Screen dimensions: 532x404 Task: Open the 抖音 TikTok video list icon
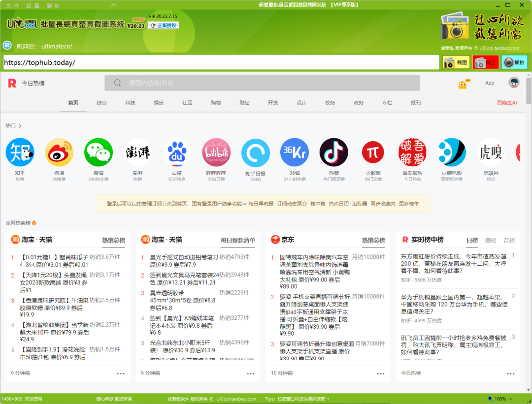333,153
